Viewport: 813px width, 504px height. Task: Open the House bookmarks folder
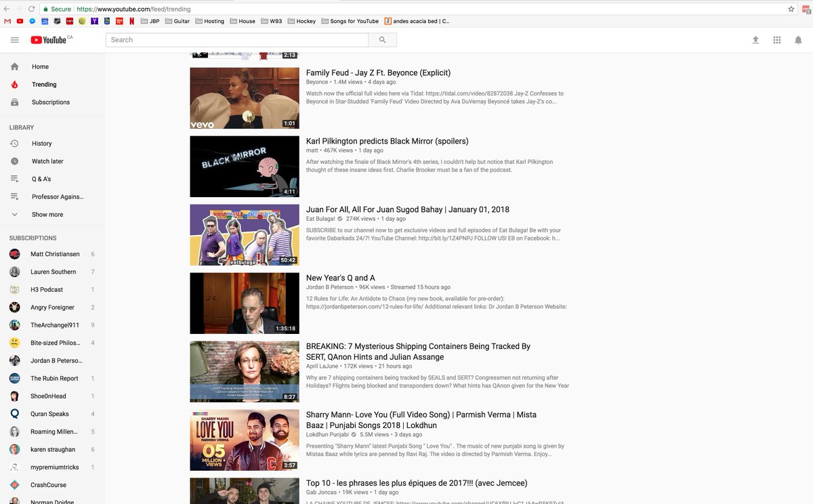tap(243, 21)
